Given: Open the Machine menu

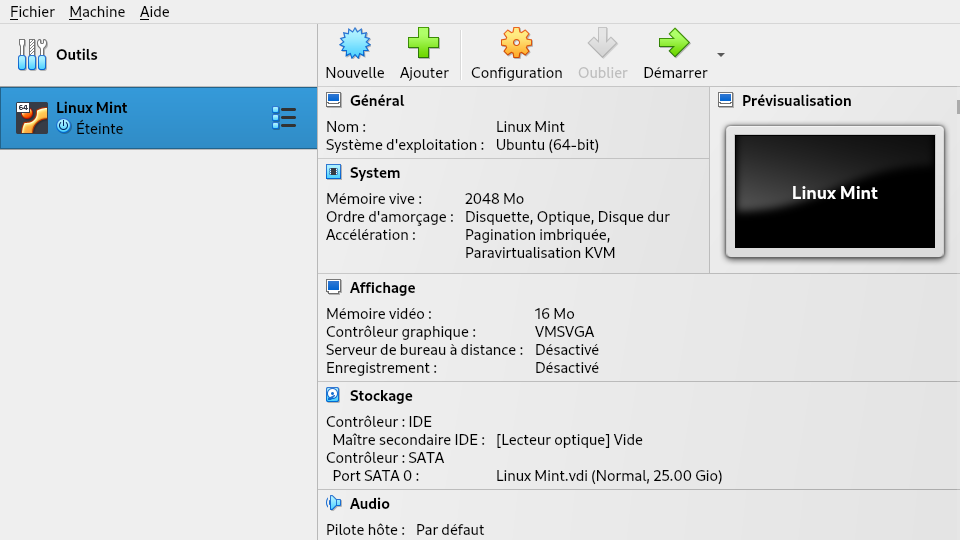Looking at the screenshot, I should click(x=97, y=12).
